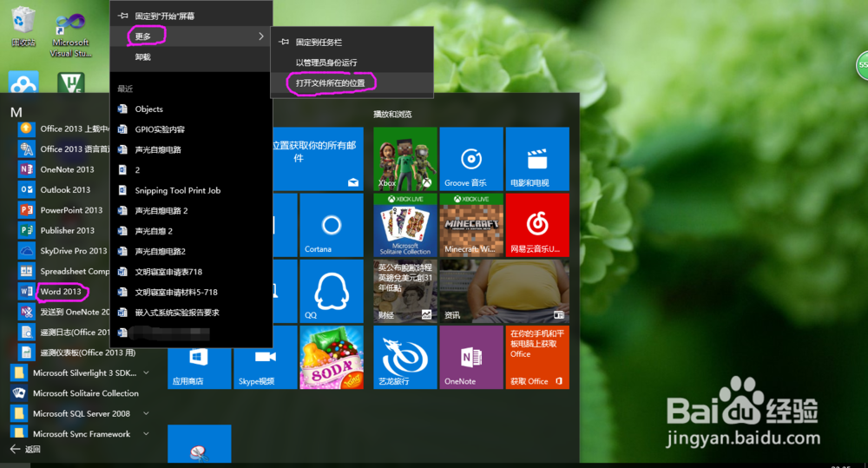Open the 获取 Office tile
The image size is (868, 468).
click(537, 357)
